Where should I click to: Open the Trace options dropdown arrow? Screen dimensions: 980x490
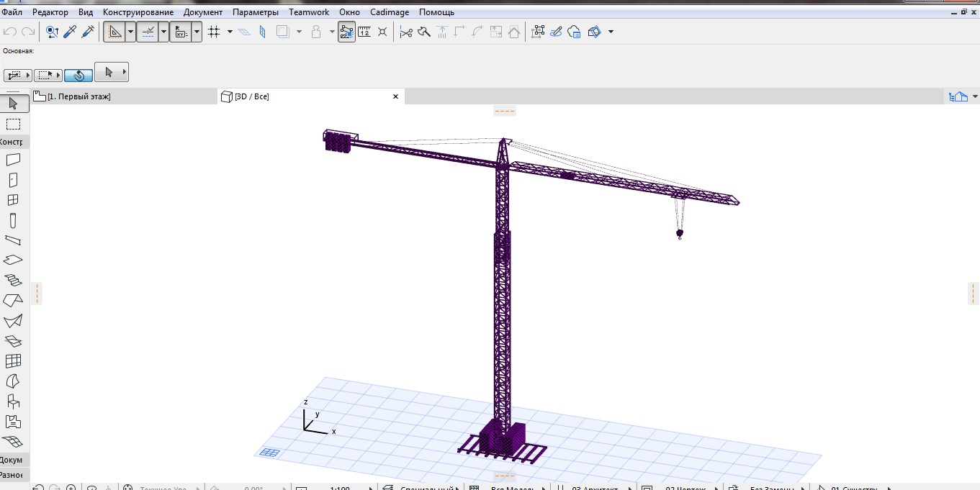pos(299,32)
